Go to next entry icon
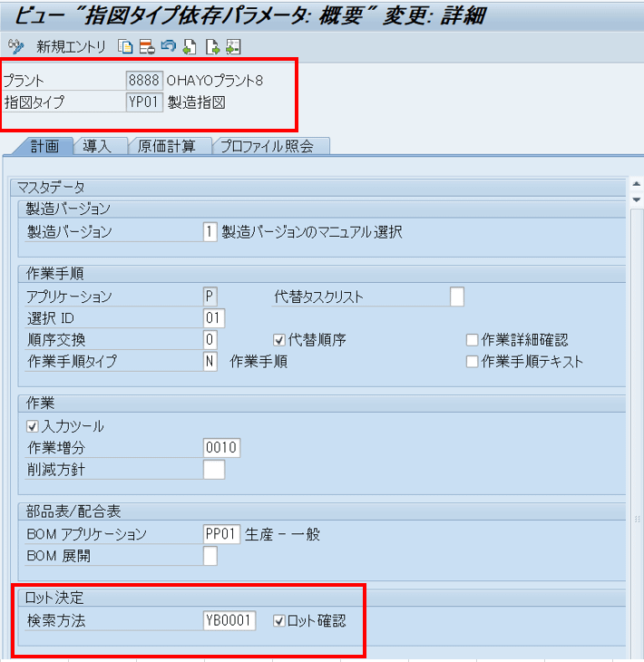The height and width of the screenshot is (662, 644). pyautogui.click(x=211, y=46)
